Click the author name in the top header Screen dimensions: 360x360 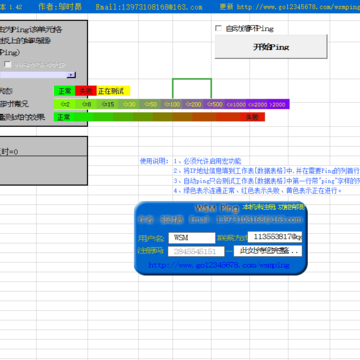point(69,7)
